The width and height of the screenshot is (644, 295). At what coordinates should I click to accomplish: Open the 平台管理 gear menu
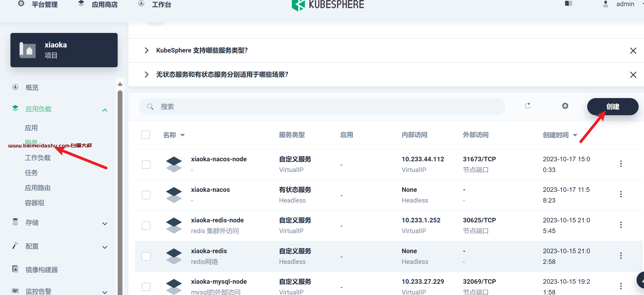click(38, 4)
